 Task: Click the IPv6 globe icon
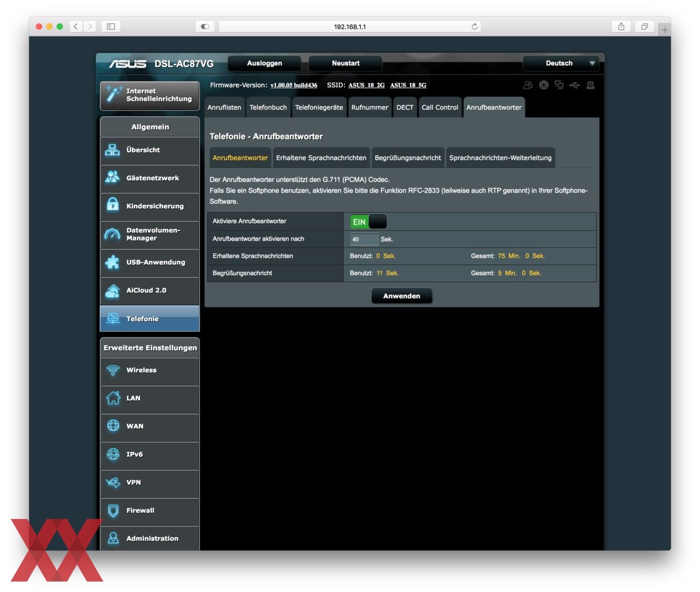coord(113,454)
